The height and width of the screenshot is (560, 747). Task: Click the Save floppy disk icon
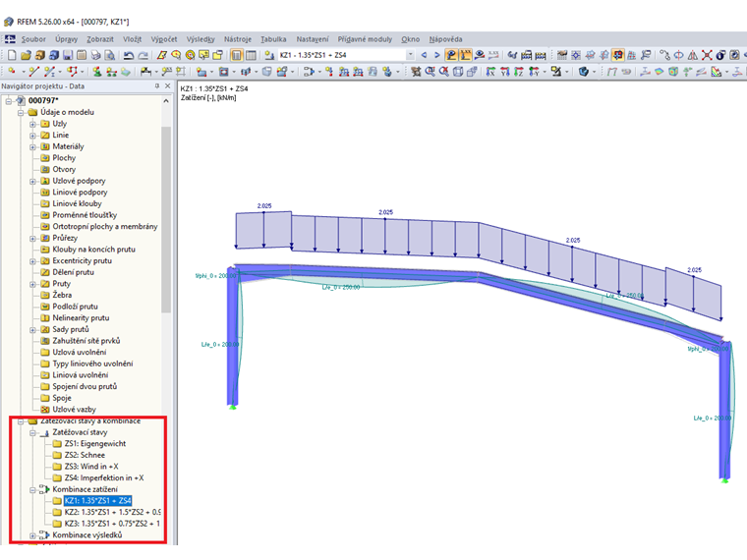coord(68,55)
